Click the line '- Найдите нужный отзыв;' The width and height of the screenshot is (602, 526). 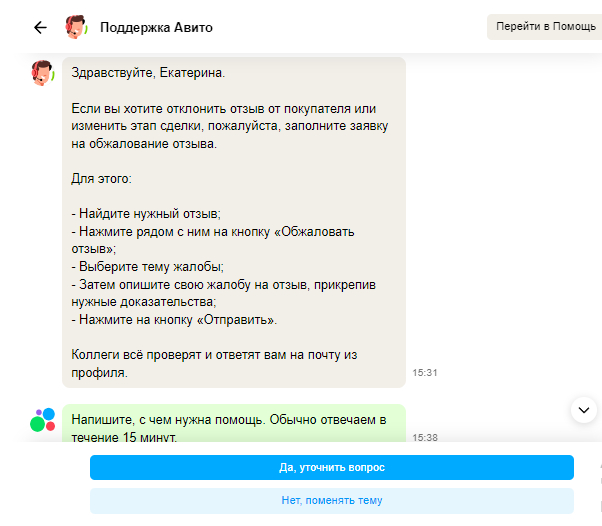click(146, 213)
